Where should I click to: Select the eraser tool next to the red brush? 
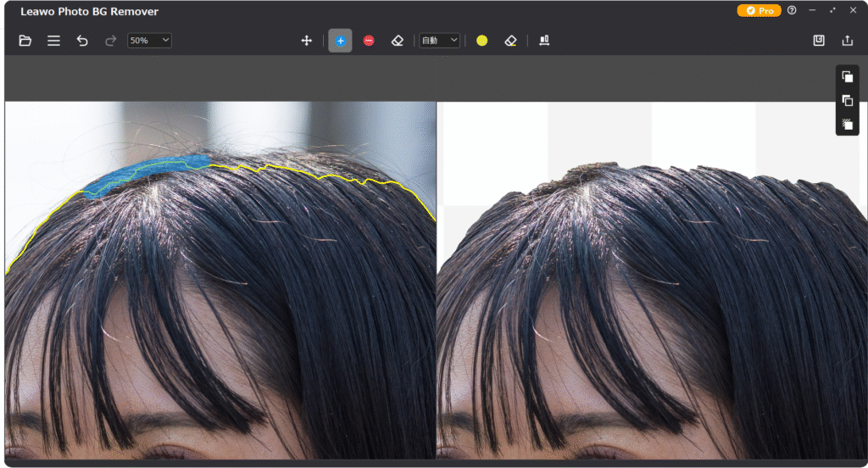click(397, 41)
